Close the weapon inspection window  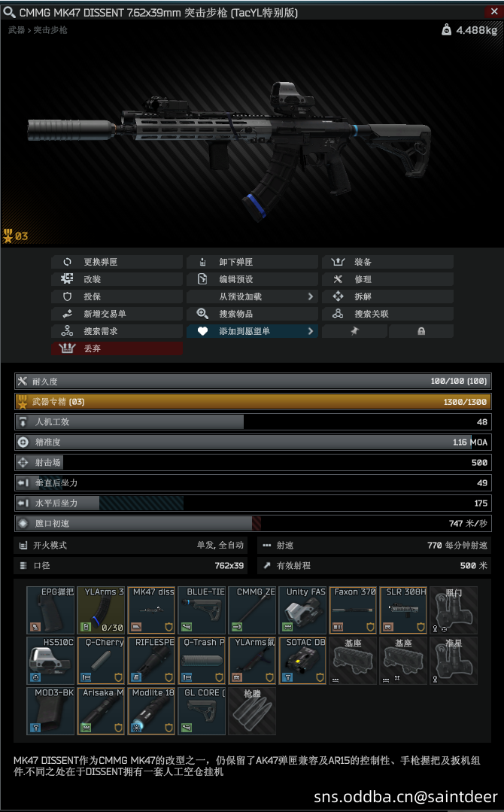494,11
